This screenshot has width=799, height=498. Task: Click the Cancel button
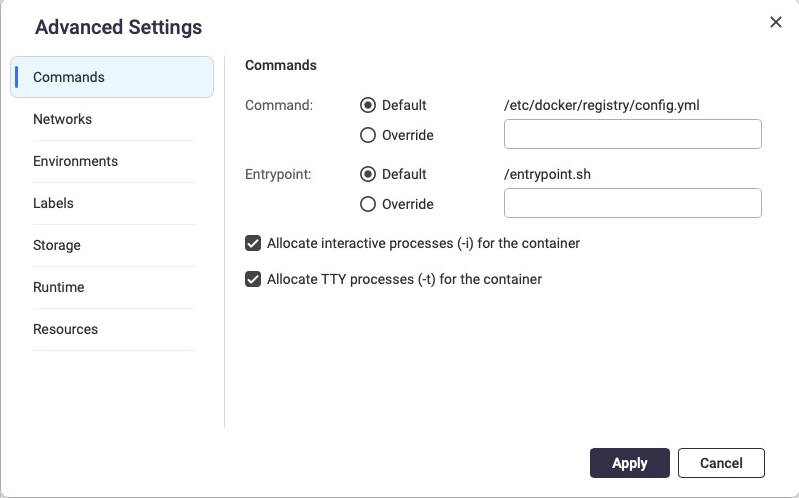coord(721,463)
